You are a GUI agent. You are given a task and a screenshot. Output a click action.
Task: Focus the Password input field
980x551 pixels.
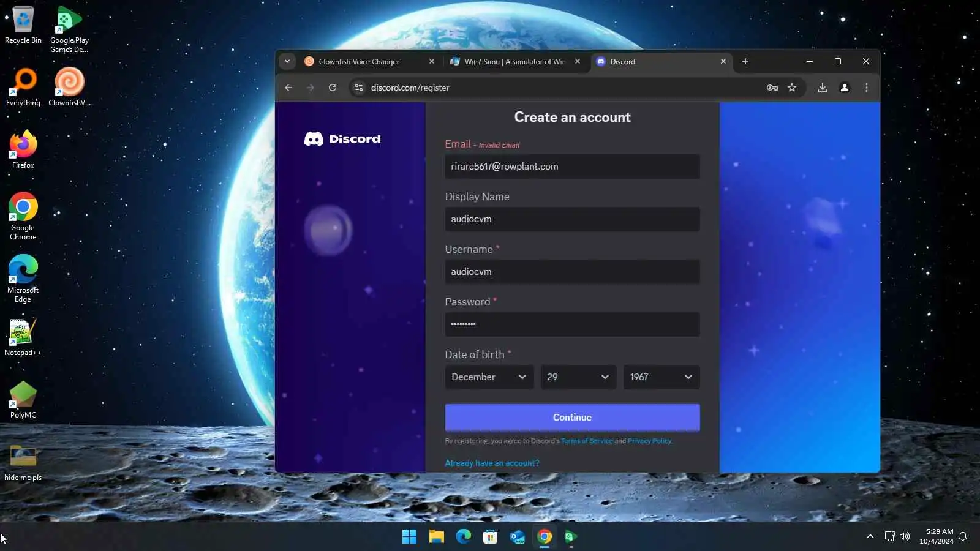click(x=572, y=324)
